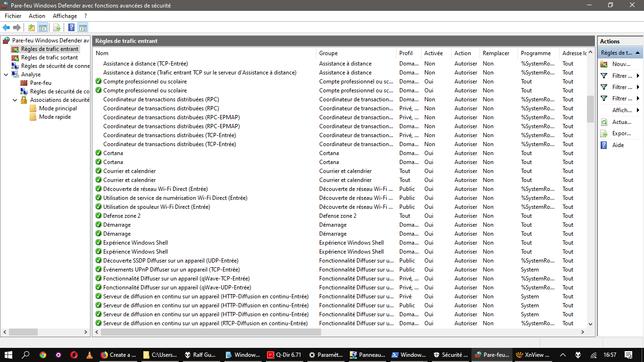Click the rules list scroll-down arrow
The image size is (644, 362).
[590, 324]
